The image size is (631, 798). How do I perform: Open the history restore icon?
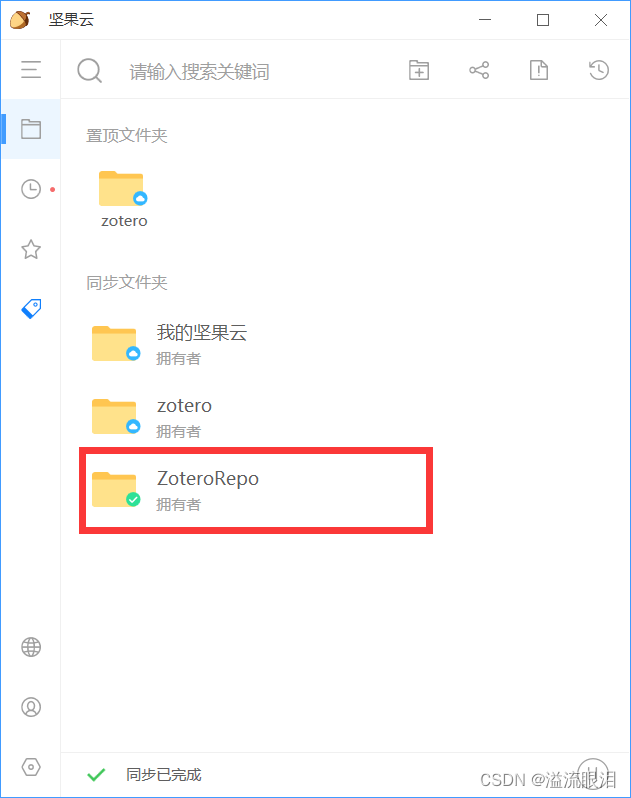(x=599, y=70)
